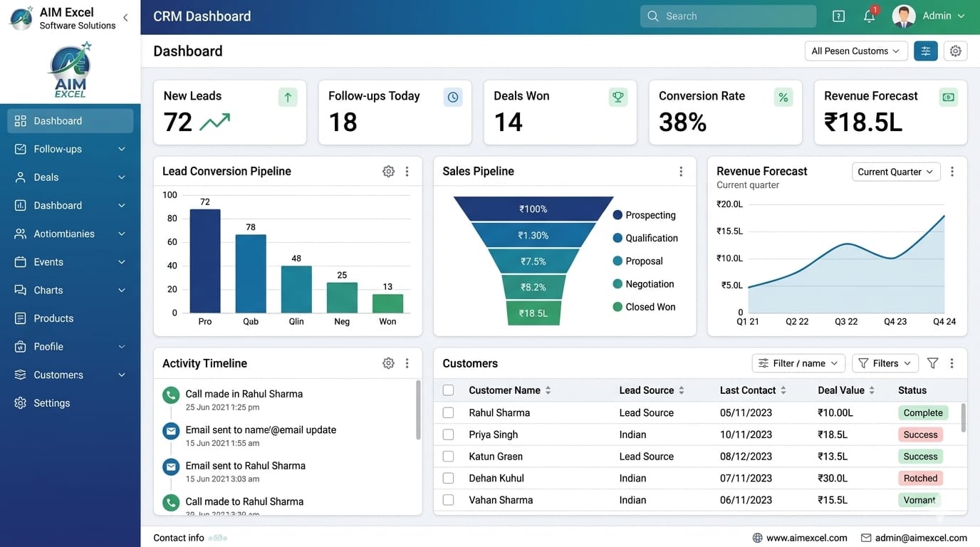The image size is (980, 547).
Task: Open the www.aimexcel.com link
Action: [x=807, y=538]
